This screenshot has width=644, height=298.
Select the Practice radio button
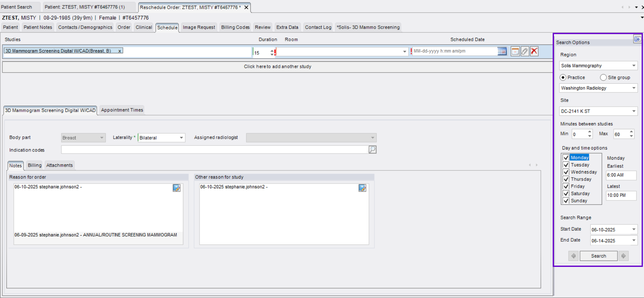coord(563,78)
